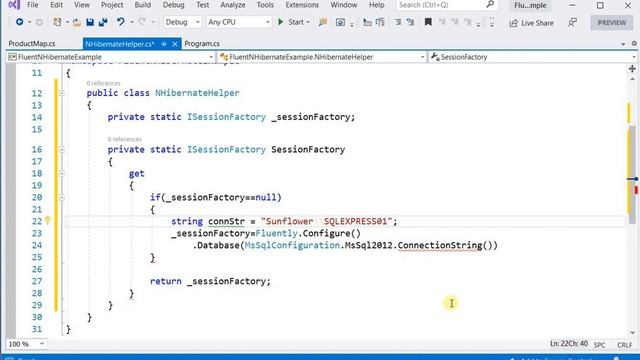Click the New Project toolbar icon
This screenshot has height=360, width=640.
[x=57, y=22]
